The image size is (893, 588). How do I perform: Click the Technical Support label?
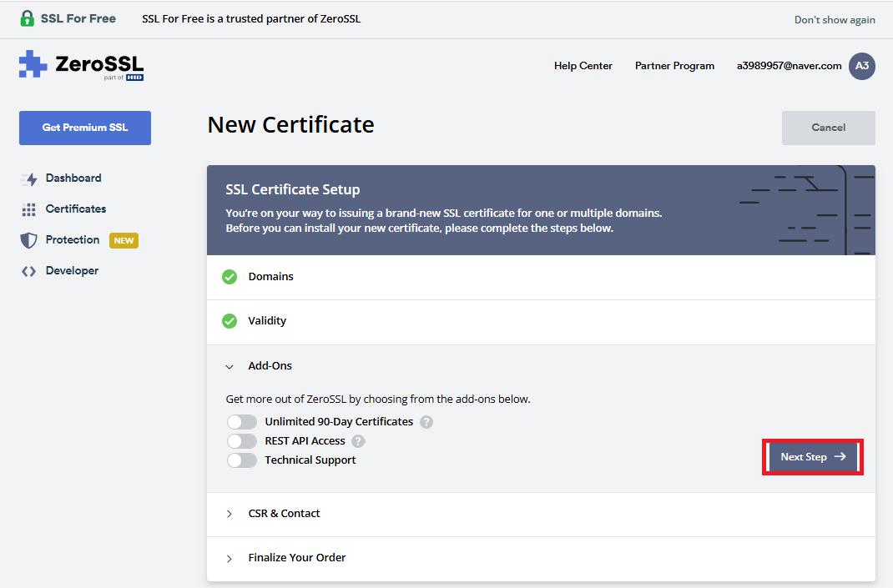coord(310,460)
